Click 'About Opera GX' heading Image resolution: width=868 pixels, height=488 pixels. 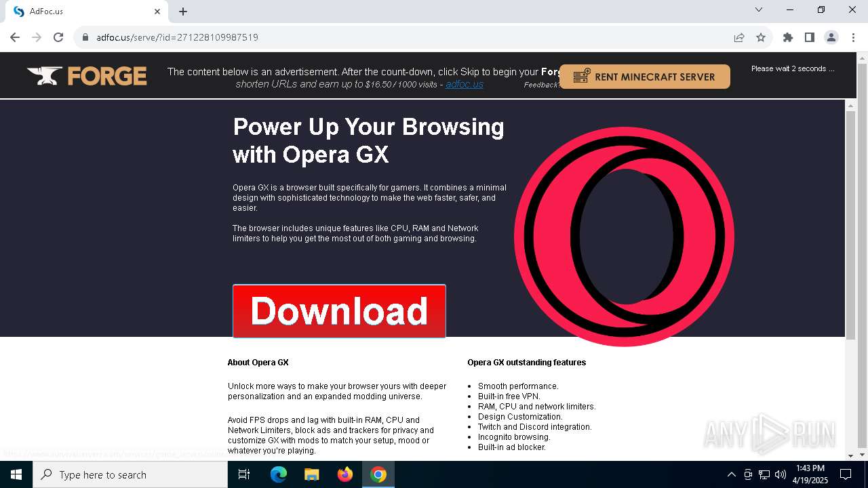[x=258, y=363]
